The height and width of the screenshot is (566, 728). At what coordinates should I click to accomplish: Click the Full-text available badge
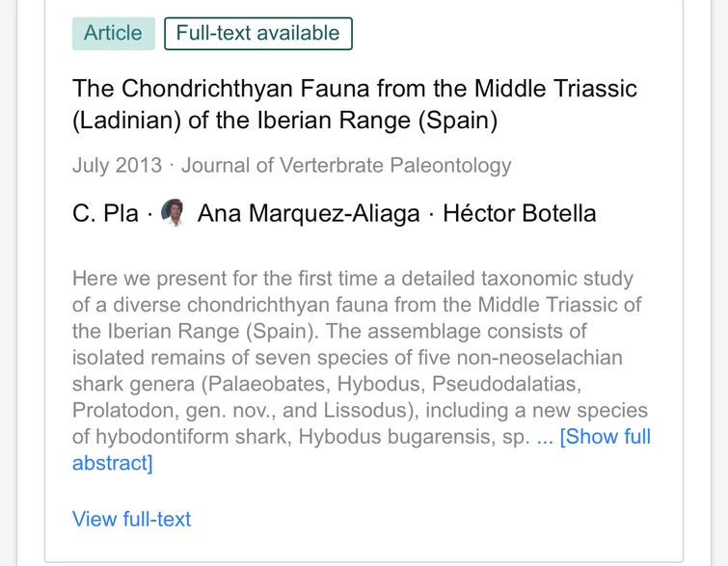[257, 34]
